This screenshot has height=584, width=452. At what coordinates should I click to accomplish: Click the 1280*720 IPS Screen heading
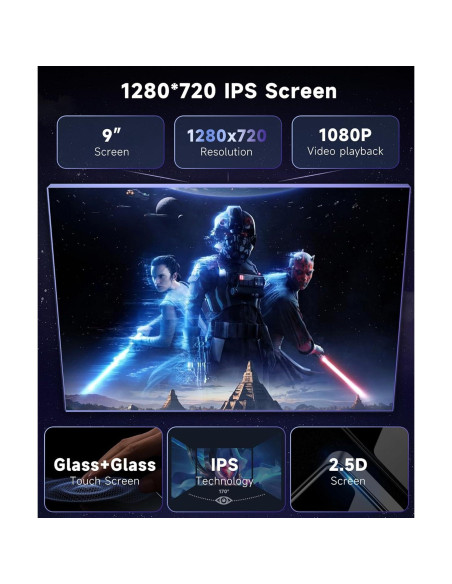point(229,91)
